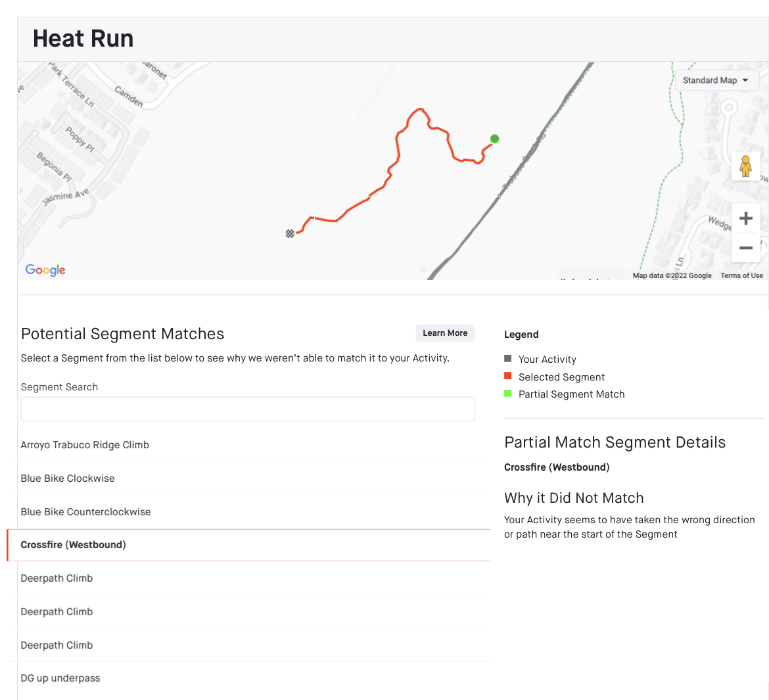
Task: Click the checkered start flag marker
Action: click(x=290, y=233)
